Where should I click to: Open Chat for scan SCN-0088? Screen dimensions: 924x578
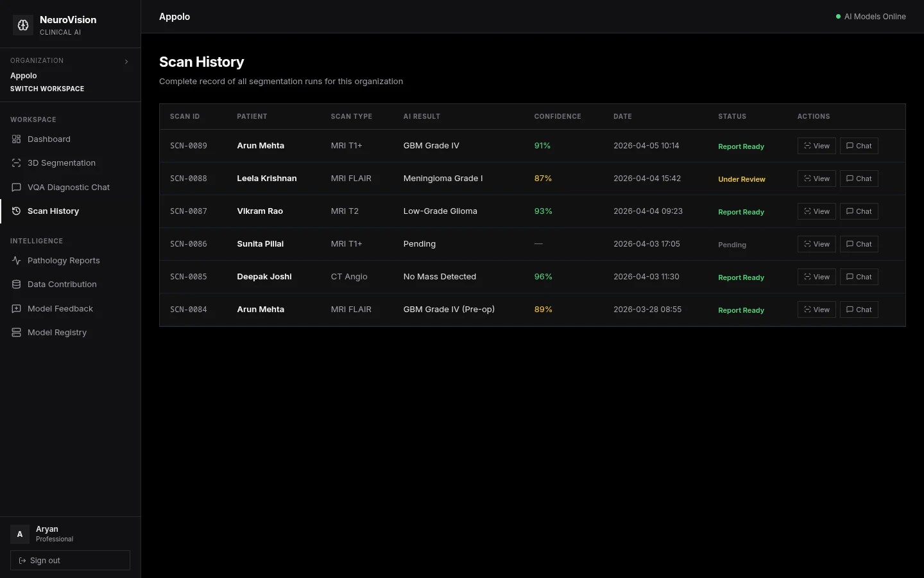point(859,179)
